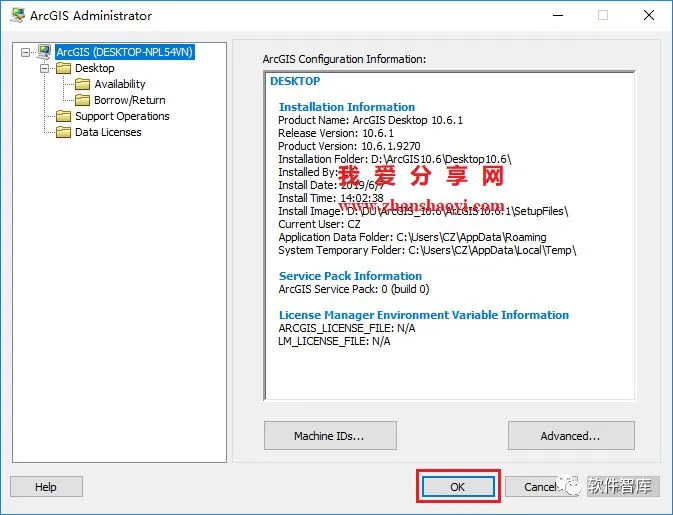Viewport: 673px width, 515px height.
Task: Confirm with the OK button
Action: click(x=458, y=487)
